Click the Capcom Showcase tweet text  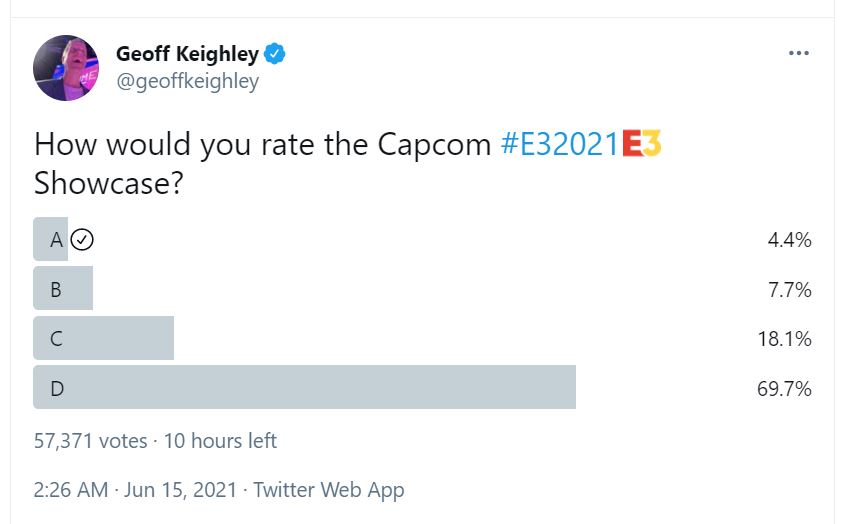(x=347, y=163)
